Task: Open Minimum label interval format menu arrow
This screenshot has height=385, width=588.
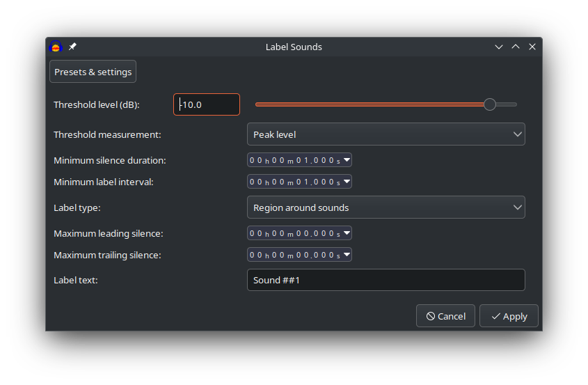Action: coord(347,182)
